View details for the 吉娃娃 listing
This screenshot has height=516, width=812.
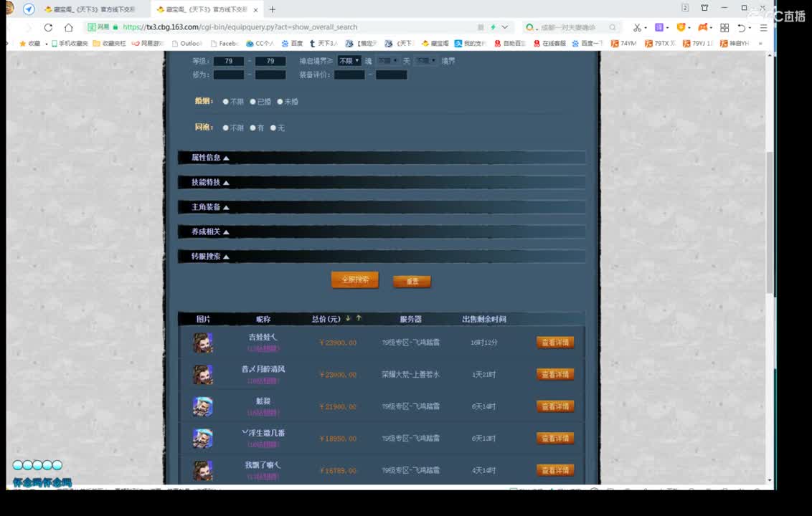pyautogui.click(x=554, y=342)
